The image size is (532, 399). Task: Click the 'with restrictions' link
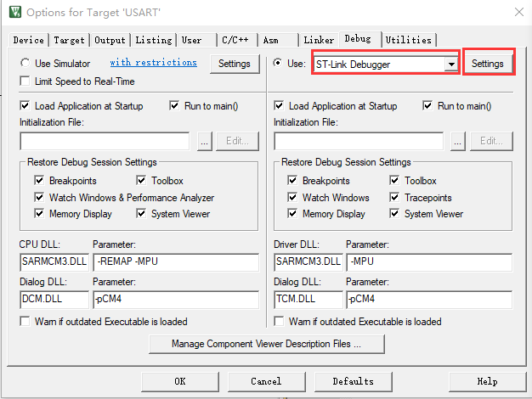153,63
